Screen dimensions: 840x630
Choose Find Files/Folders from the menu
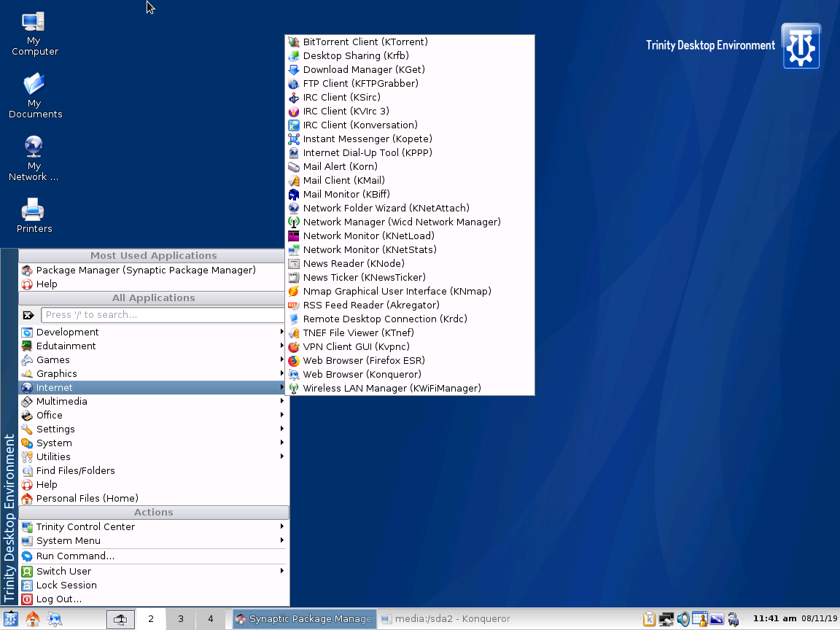[152, 470]
